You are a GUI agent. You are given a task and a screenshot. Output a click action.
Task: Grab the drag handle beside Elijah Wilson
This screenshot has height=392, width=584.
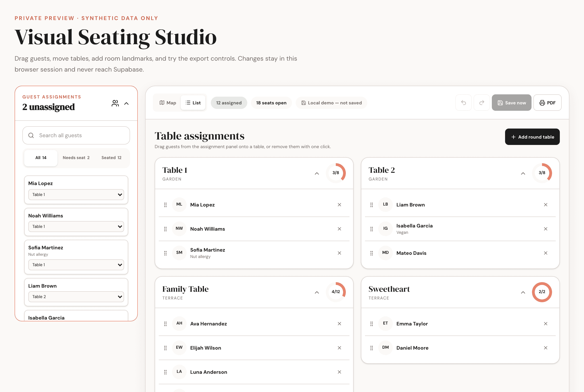[165, 348]
